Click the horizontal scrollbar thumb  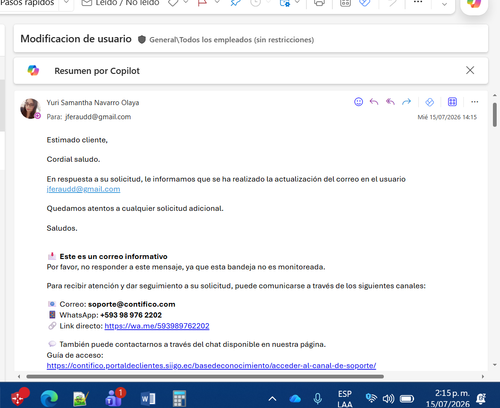tap(205, 376)
